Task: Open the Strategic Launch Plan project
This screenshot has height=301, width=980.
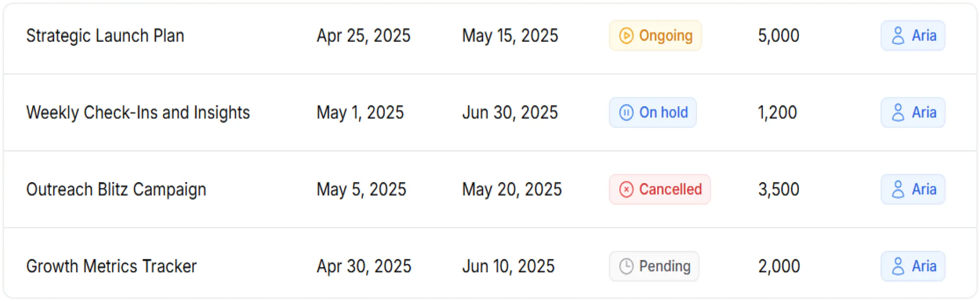Action: [x=105, y=36]
